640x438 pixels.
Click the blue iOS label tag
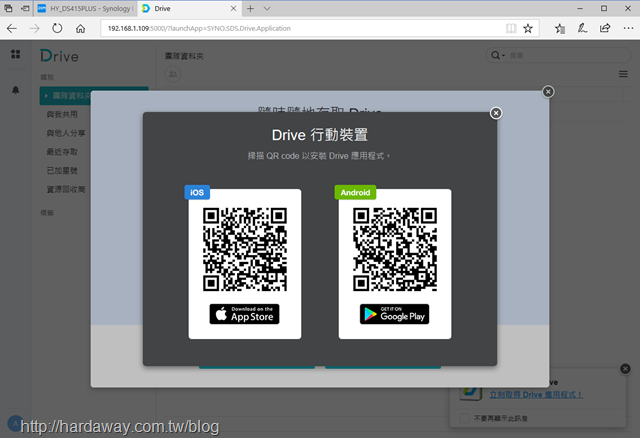click(x=197, y=192)
